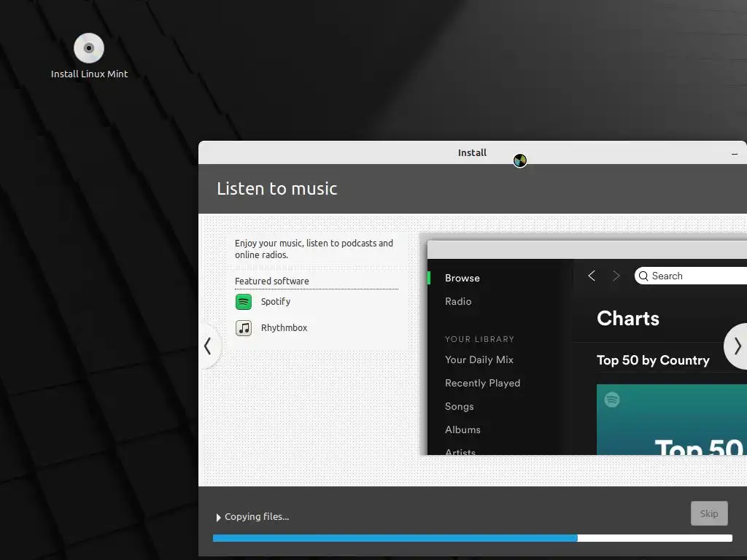Click the forward chevron in Spotify preview
This screenshot has height=560, width=747.
pyautogui.click(x=616, y=276)
